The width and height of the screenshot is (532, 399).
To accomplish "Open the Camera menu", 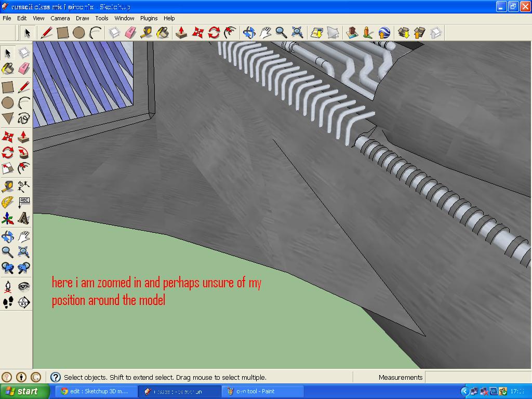I will (60, 18).
